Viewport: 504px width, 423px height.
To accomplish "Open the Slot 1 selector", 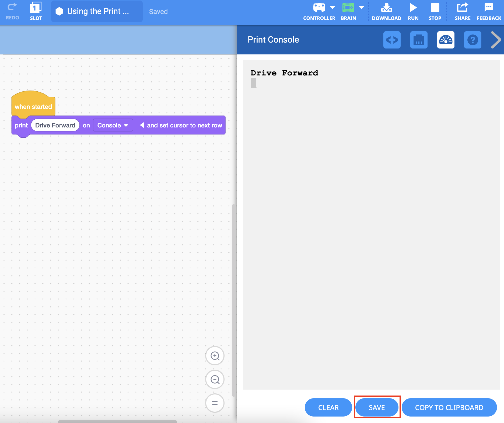I will pos(36,8).
